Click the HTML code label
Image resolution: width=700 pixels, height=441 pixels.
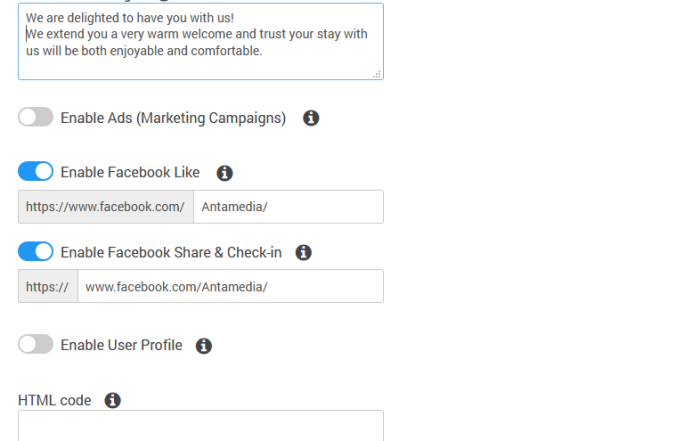[x=54, y=400]
